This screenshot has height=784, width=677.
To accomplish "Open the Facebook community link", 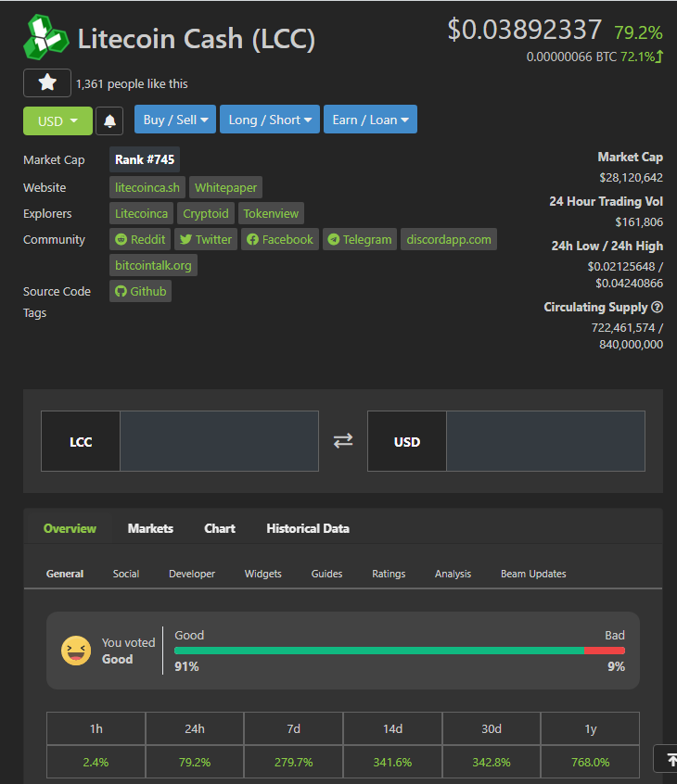I will [280, 239].
